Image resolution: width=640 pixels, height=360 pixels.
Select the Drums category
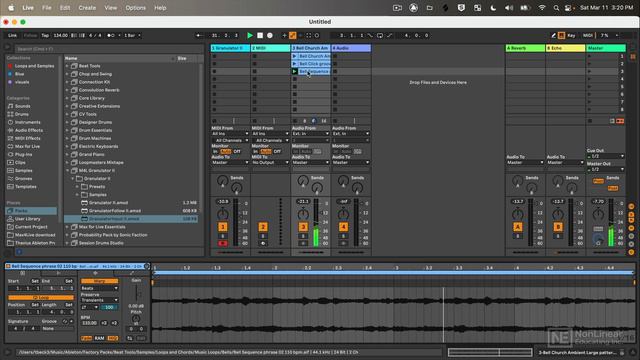pyautogui.click(x=22, y=114)
